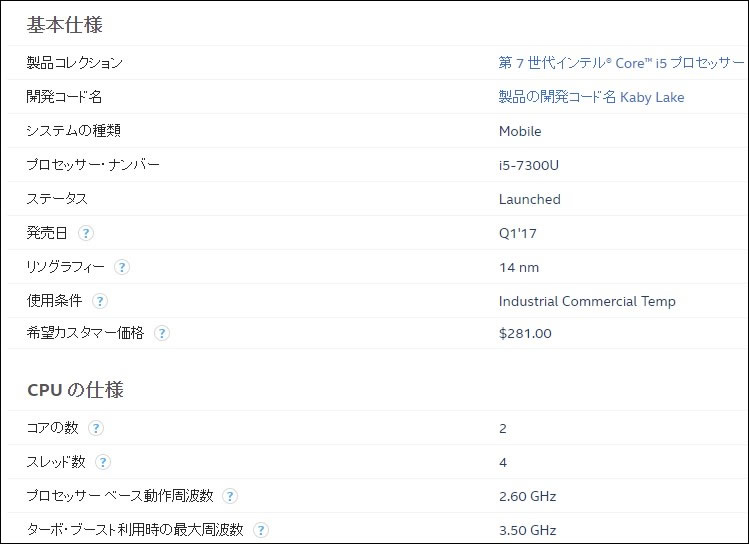This screenshot has width=749, height=544.
Task: Click the リソグラフィー label
Action: 65,267
